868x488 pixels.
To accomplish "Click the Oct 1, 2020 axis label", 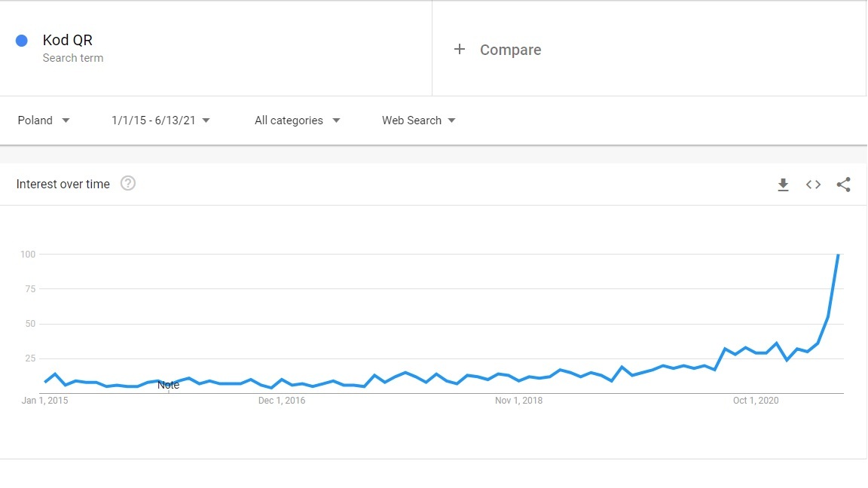I will (x=756, y=401).
